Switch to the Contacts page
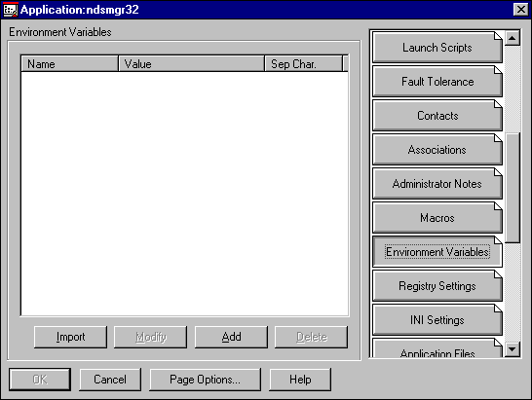Viewport: 532px width, 400px height. (x=437, y=116)
